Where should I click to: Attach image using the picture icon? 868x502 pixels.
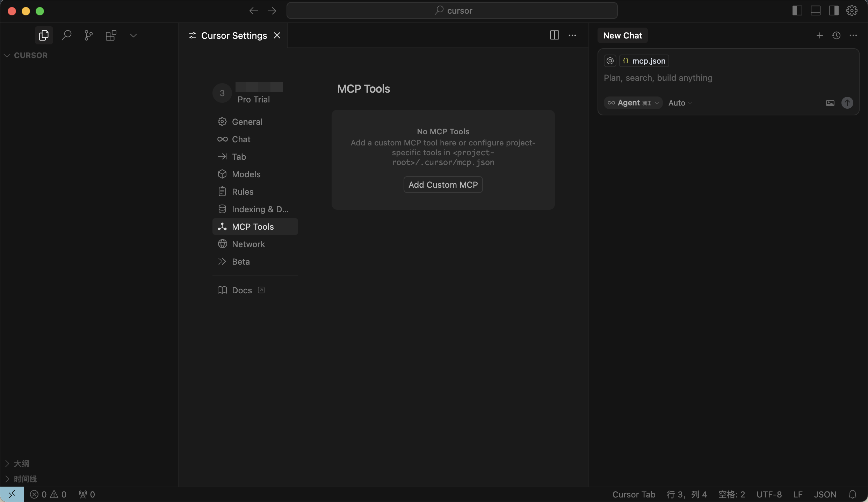830,103
